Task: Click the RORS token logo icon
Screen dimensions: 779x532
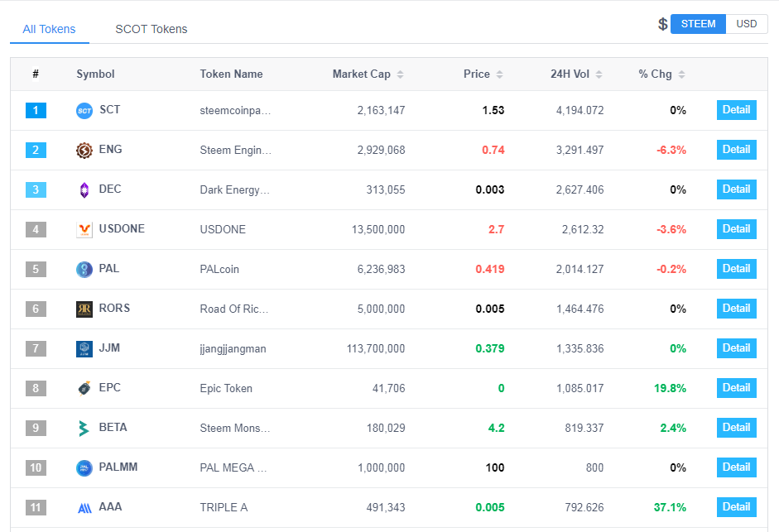Action: tap(84, 309)
